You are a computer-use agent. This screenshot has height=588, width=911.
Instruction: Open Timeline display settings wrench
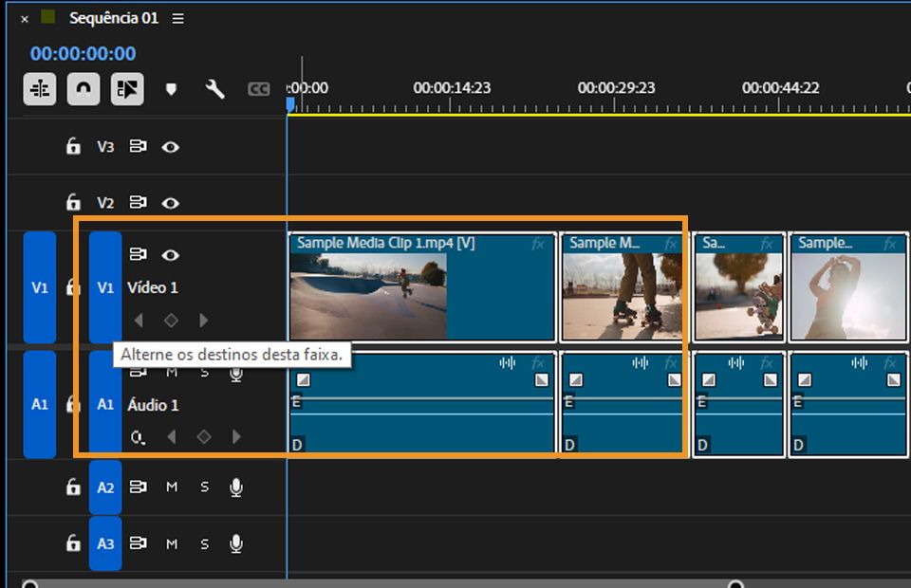(214, 89)
